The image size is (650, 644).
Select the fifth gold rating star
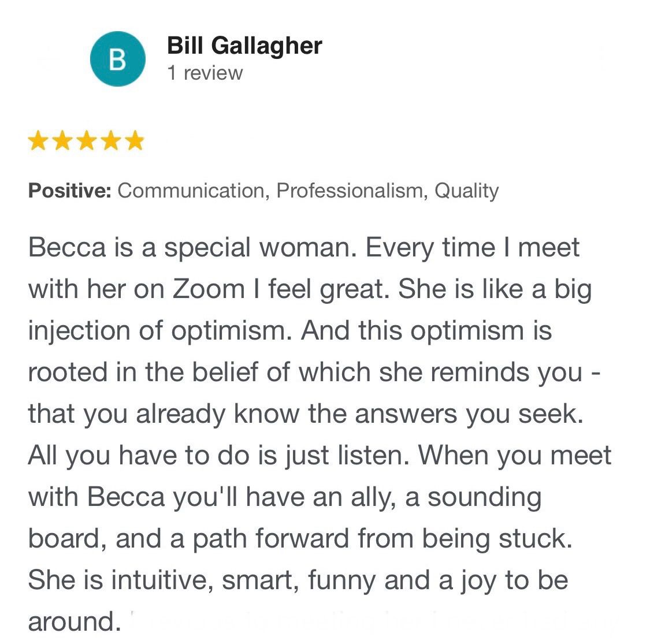coord(134,140)
